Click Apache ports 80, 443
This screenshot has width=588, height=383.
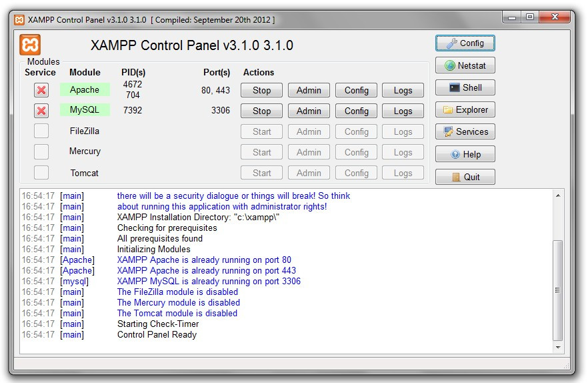(215, 91)
